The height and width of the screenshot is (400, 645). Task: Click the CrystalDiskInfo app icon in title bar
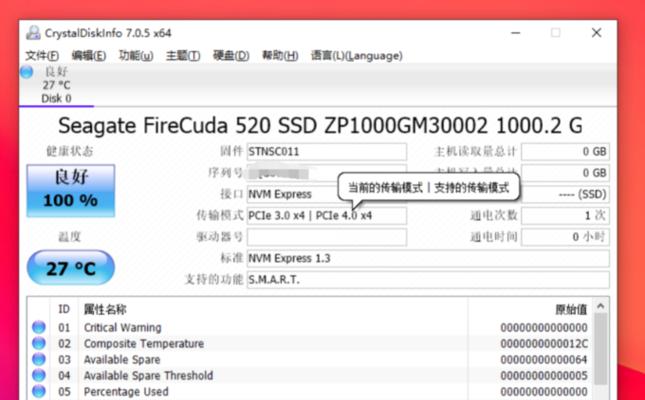click(x=33, y=33)
